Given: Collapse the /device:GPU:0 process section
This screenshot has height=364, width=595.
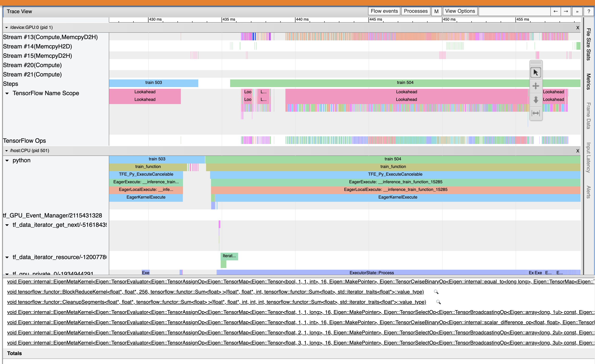Looking at the screenshot, I should pyautogui.click(x=7, y=28).
